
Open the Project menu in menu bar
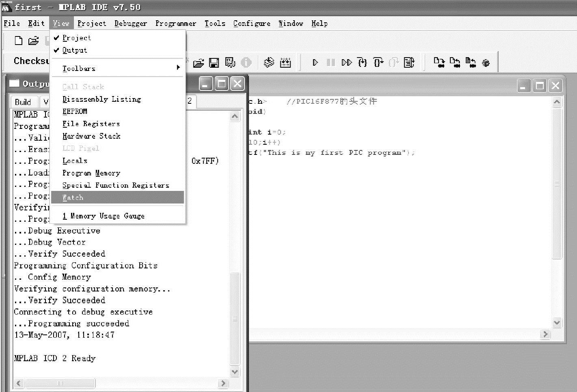pyautogui.click(x=92, y=24)
